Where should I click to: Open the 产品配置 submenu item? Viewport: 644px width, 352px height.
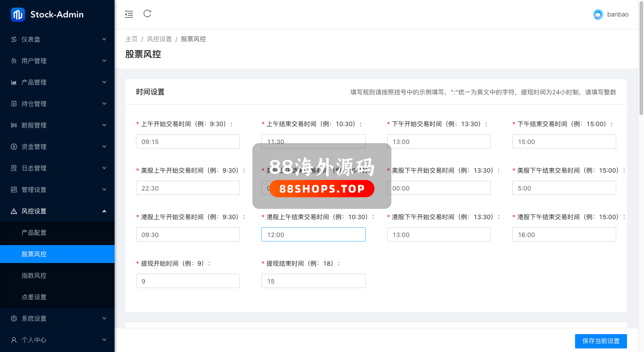(x=34, y=233)
